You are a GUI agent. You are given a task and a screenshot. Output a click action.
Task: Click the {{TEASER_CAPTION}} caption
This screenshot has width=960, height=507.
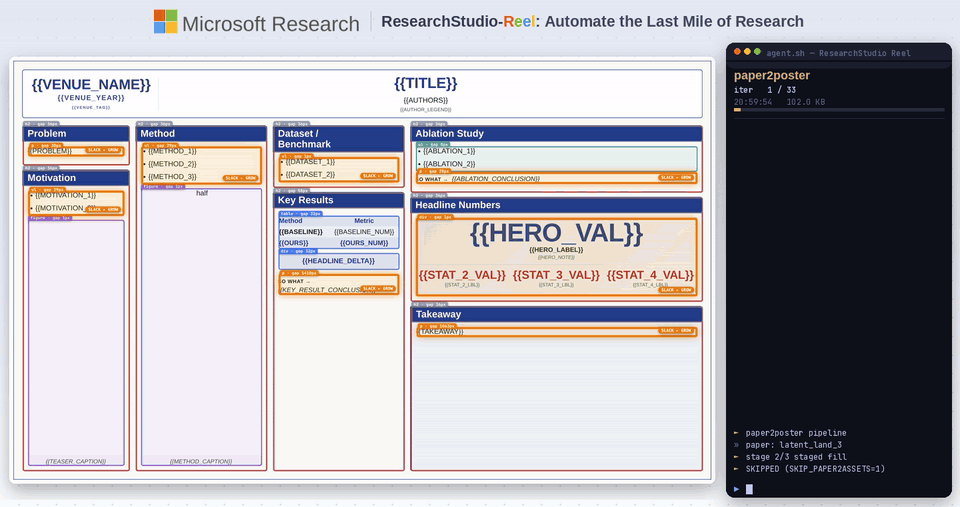76,461
